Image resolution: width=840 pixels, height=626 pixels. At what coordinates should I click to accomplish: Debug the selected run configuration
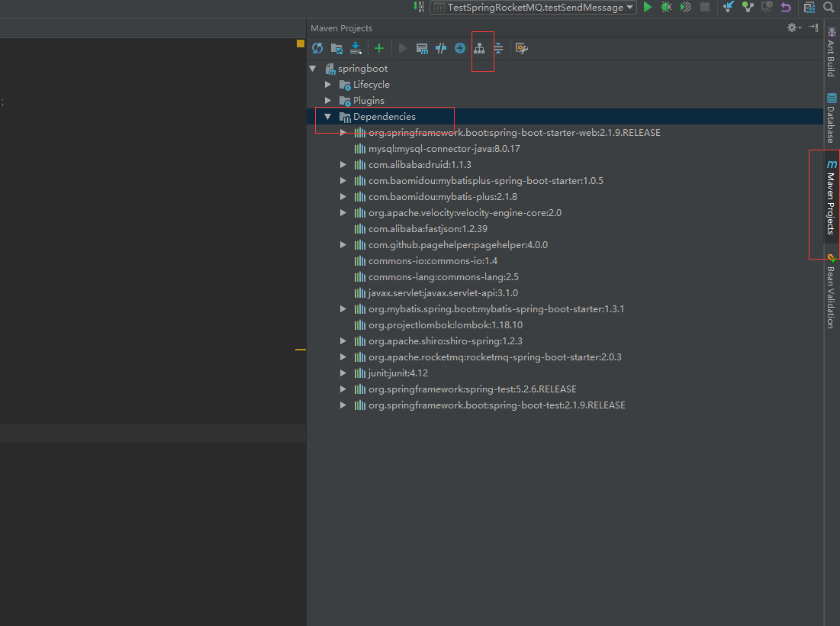666,7
